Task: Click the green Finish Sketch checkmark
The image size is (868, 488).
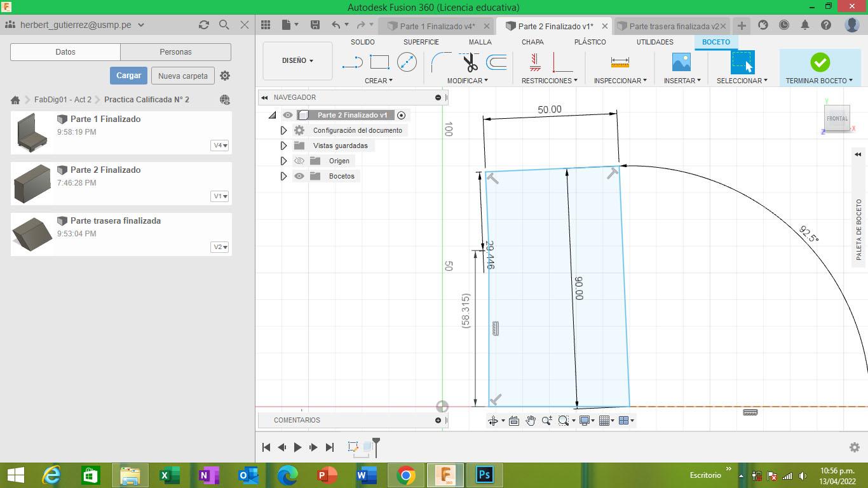Action: pyautogui.click(x=820, y=62)
